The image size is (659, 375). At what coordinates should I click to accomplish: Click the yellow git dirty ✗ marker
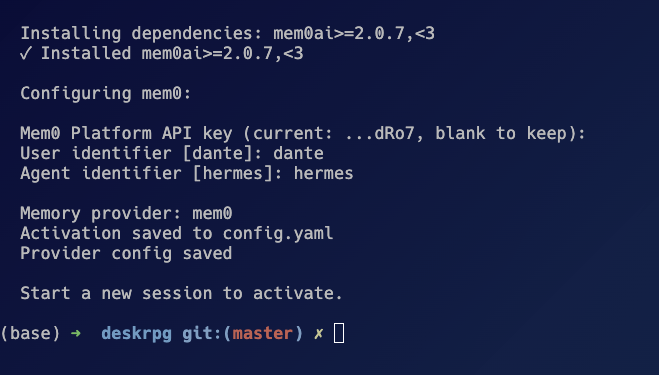[319, 333]
